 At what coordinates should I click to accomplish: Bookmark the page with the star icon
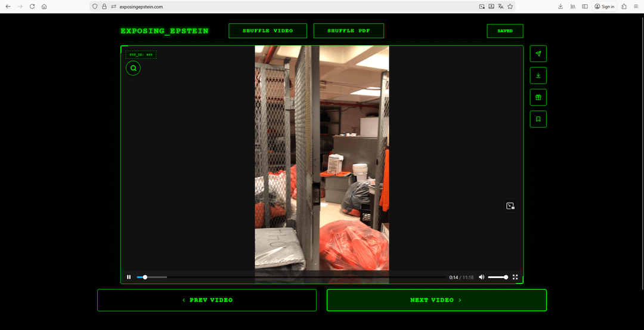coord(510,7)
